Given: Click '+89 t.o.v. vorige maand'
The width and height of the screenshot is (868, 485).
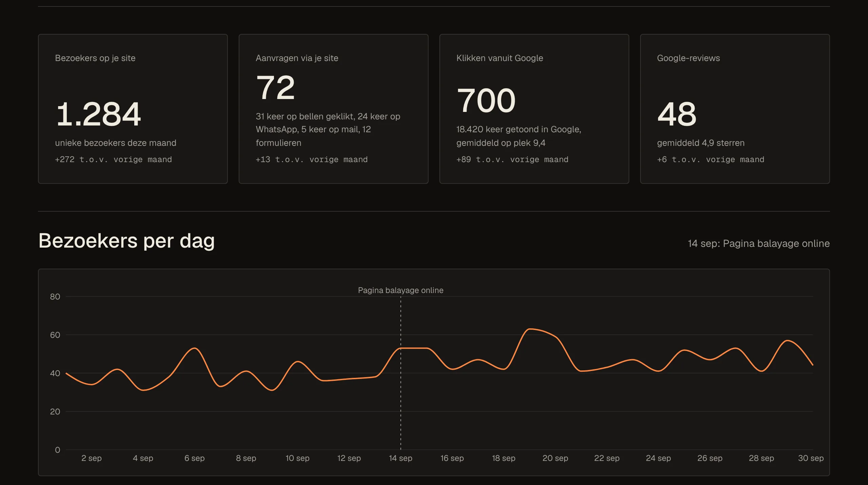Looking at the screenshot, I should [x=512, y=159].
